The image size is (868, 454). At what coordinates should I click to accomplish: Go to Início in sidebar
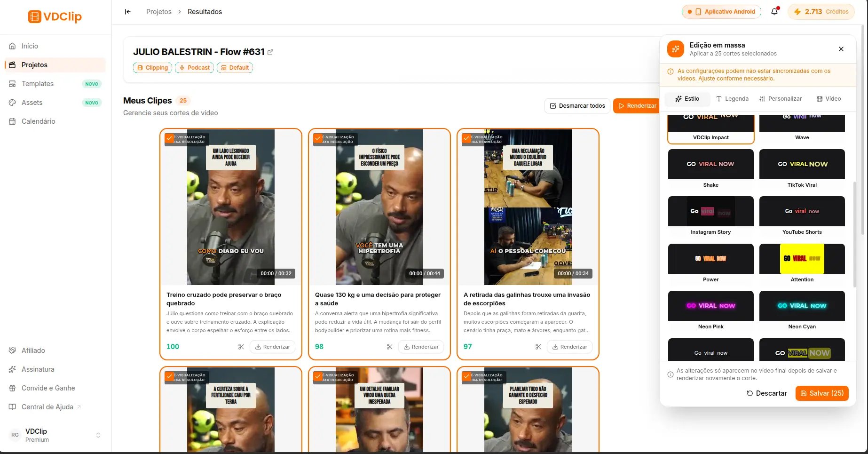55,46
